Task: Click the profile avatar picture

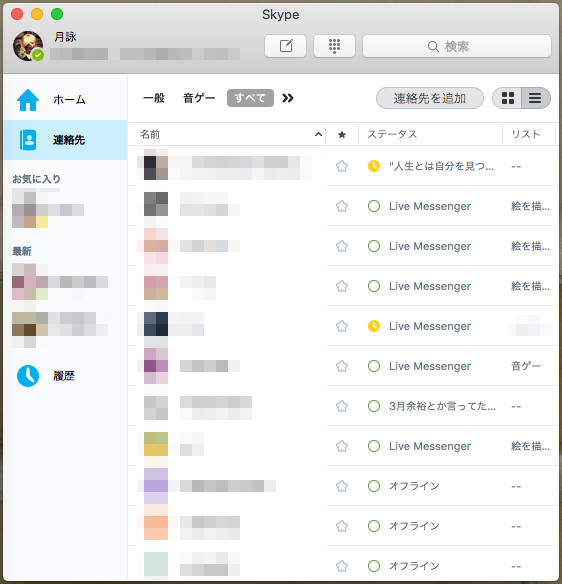Action: pos(28,46)
